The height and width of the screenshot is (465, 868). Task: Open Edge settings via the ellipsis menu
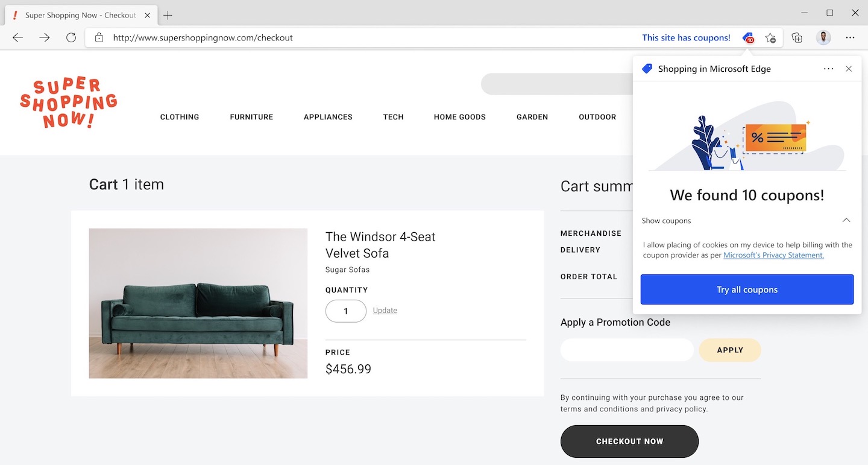point(850,37)
